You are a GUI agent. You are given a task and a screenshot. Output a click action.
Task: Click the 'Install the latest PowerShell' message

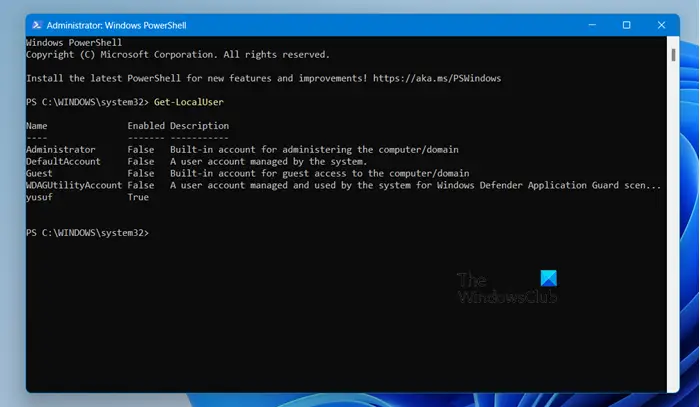point(263,78)
